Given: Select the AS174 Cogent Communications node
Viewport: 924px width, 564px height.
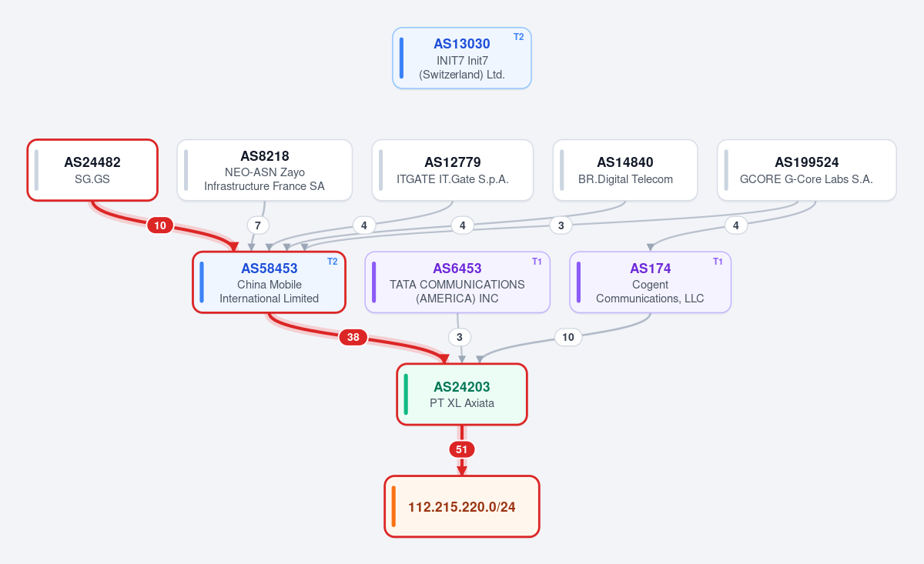Looking at the screenshot, I should 650,282.
